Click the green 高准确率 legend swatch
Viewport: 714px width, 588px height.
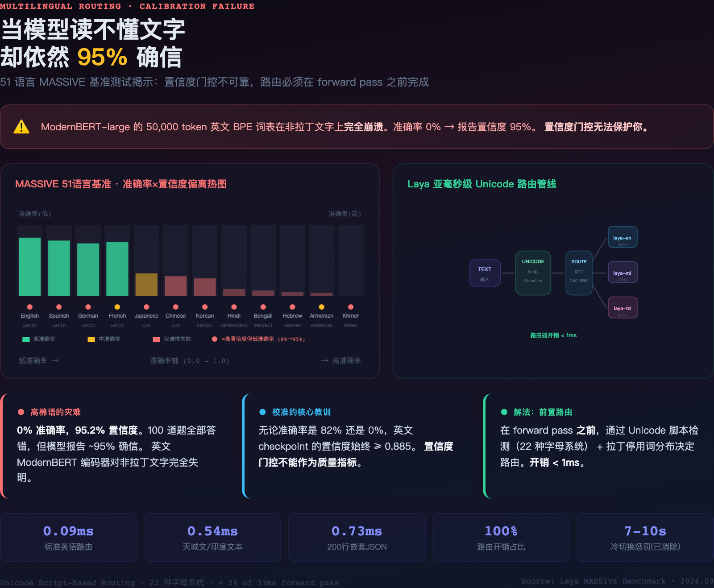tap(26, 340)
